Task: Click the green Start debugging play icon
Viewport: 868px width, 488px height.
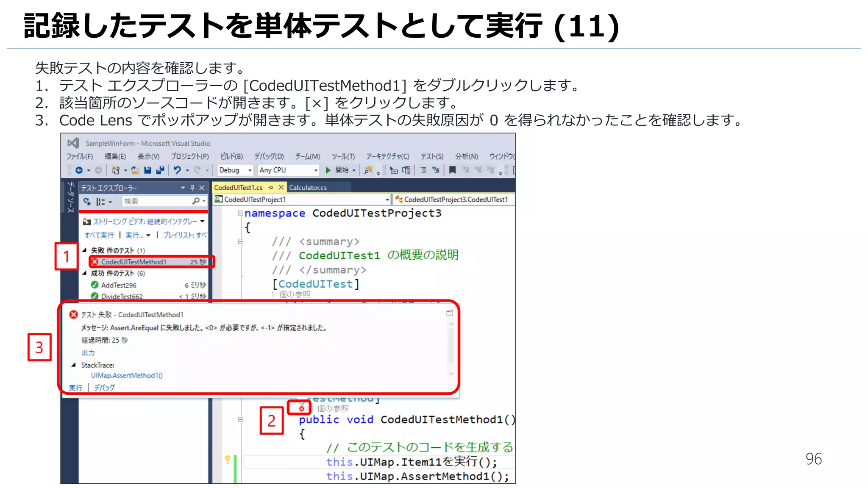Action: [x=328, y=170]
